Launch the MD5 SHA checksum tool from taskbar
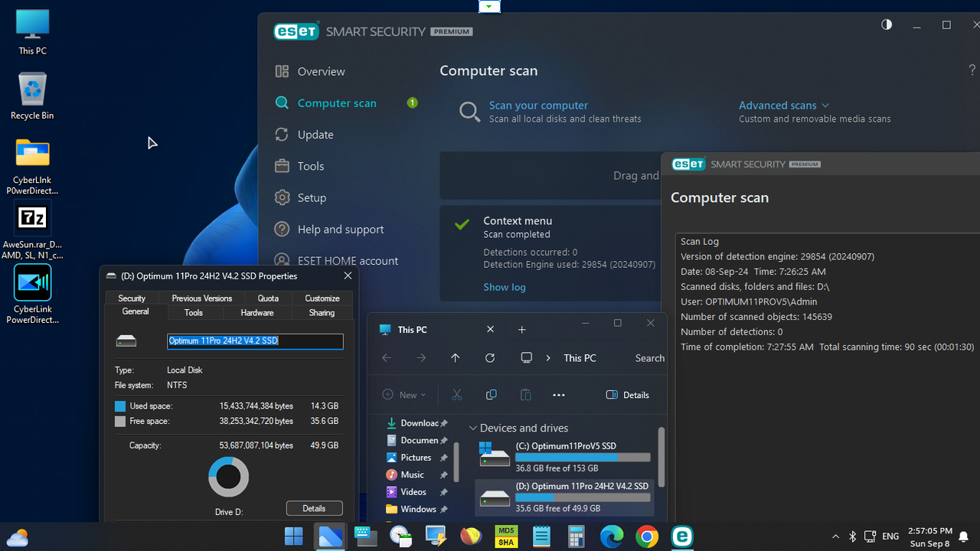980x551 pixels. pos(505,536)
